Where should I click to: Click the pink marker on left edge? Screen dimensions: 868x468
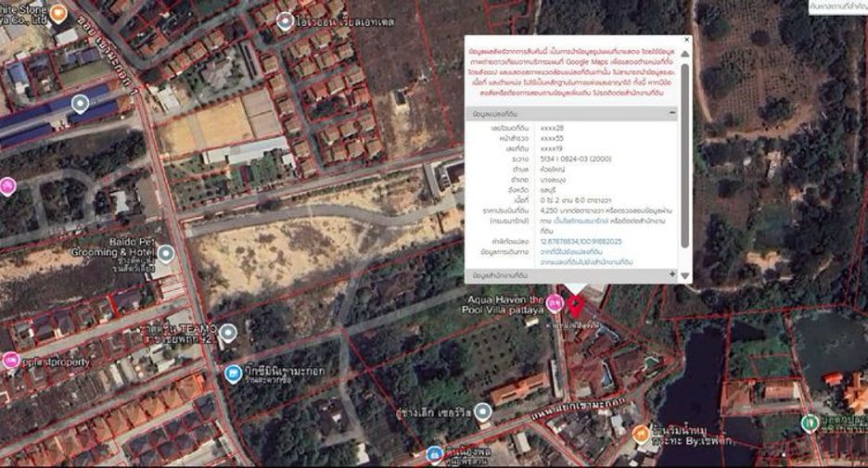pyautogui.click(x=6, y=187)
